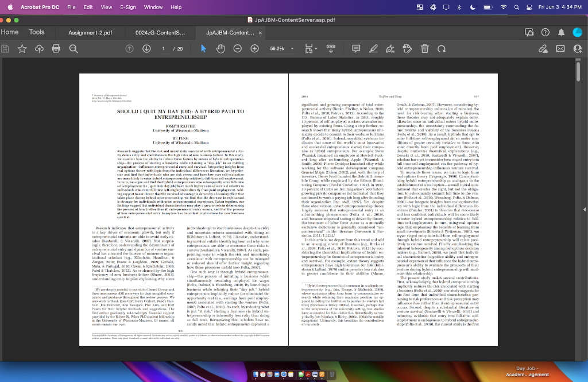The height and width of the screenshot is (382, 588).
Task: Close the JpAJBM-Content tab
Action: [x=260, y=33]
